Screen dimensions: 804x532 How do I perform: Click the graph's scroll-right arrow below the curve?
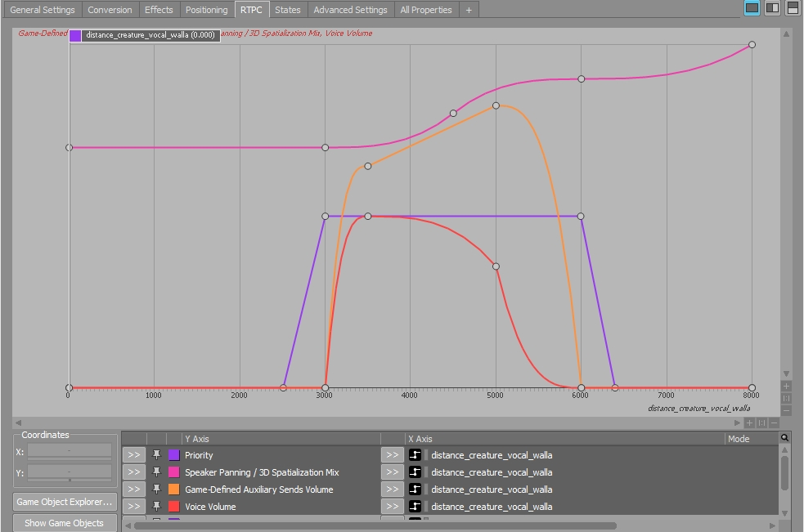tap(737, 422)
